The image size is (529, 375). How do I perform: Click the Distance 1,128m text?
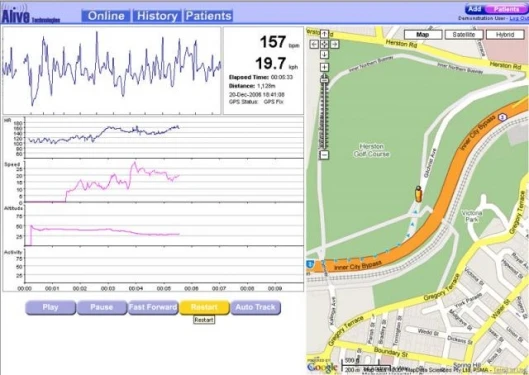coord(252,86)
